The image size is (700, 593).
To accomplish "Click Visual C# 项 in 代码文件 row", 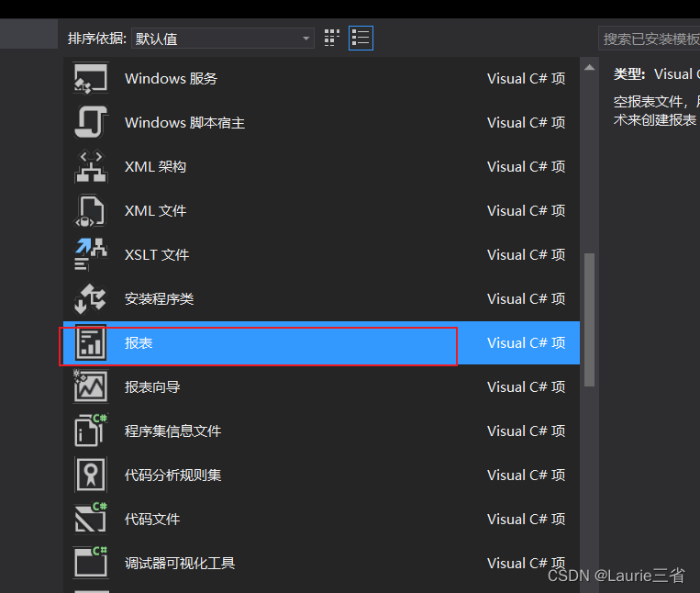I will pyautogui.click(x=527, y=519).
